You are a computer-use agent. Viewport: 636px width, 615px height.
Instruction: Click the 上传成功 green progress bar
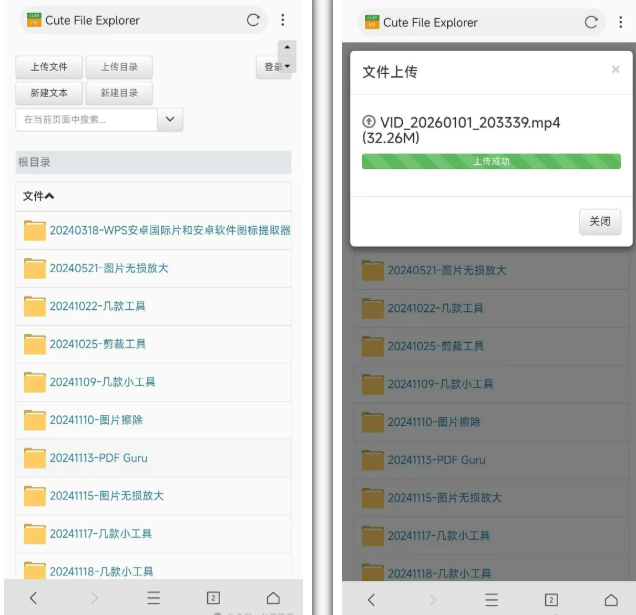pyautogui.click(x=491, y=161)
